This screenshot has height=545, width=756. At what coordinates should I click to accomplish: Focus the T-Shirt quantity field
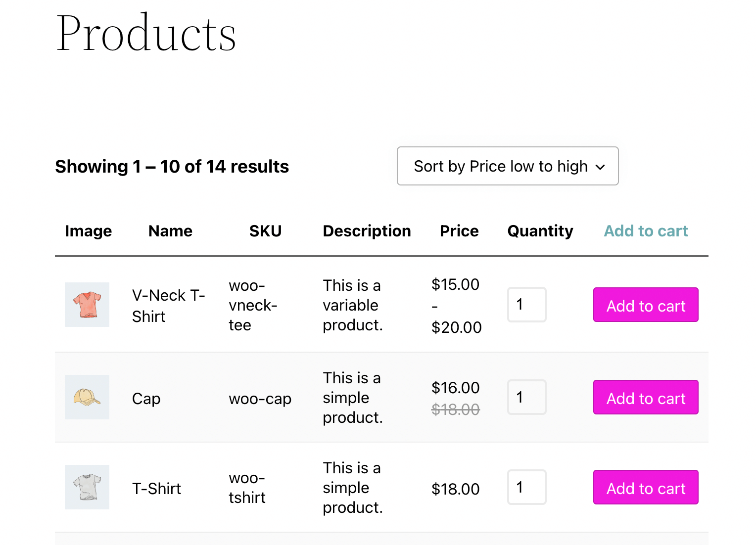[527, 487]
